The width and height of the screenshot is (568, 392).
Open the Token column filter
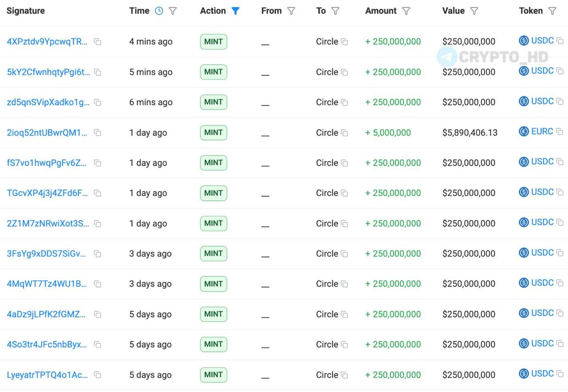point(552,11)
